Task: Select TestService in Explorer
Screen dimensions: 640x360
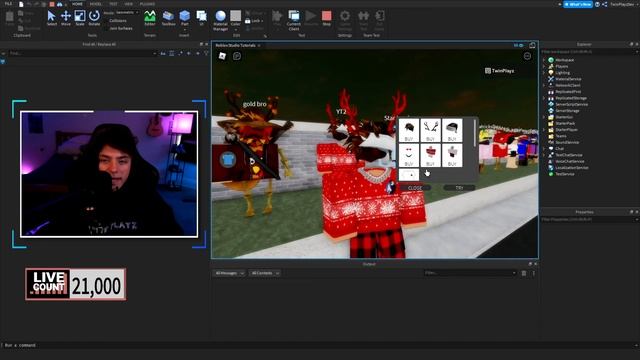Action: (564, 174)
